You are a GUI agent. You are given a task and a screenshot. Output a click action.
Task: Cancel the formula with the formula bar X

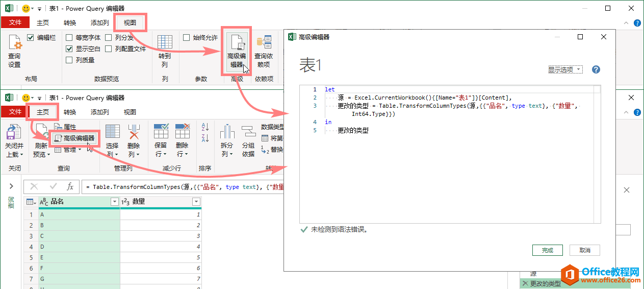(x=34, y=187)
